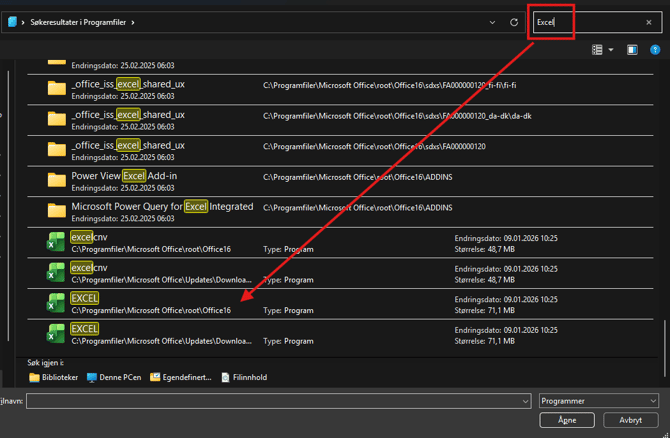
Task: Open the Programmer file type dropdown
Action: (x=598, y=401)
